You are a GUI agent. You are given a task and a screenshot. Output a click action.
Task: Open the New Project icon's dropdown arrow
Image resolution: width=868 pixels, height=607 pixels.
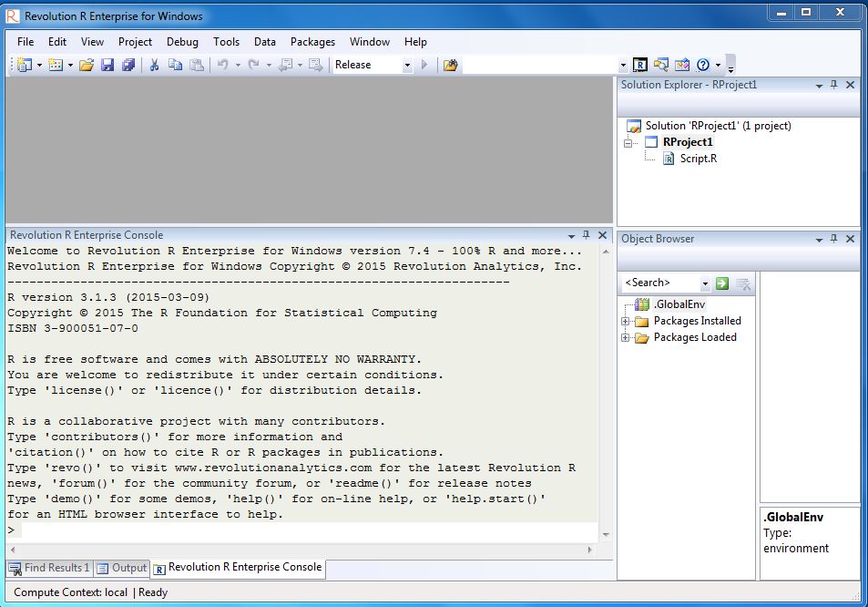pos(39,66)
